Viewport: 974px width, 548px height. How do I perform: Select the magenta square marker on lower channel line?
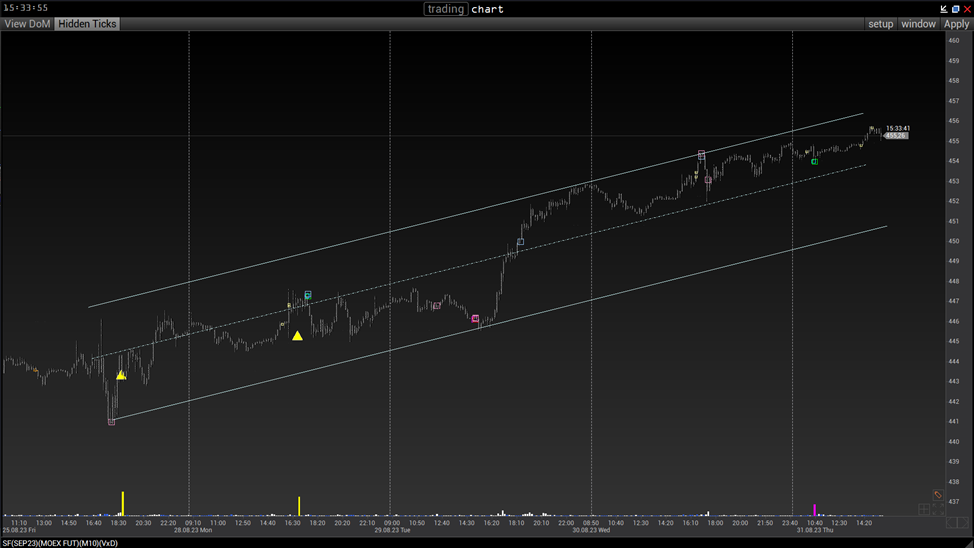(x=475, y=319)
